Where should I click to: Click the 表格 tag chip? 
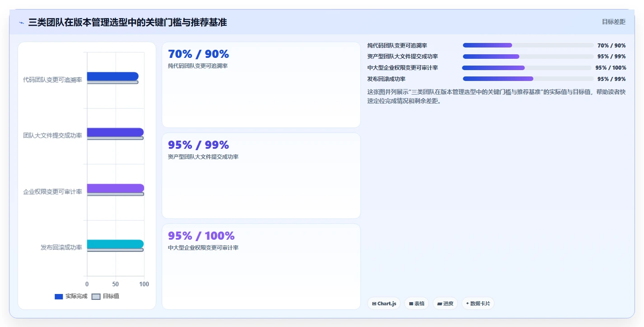(416, 303)
